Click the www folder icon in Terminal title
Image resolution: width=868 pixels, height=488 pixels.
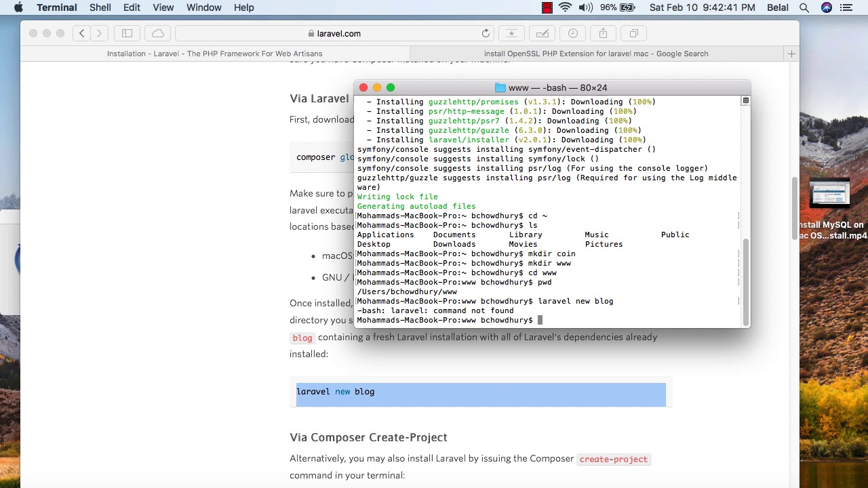(x=500, y=87)
